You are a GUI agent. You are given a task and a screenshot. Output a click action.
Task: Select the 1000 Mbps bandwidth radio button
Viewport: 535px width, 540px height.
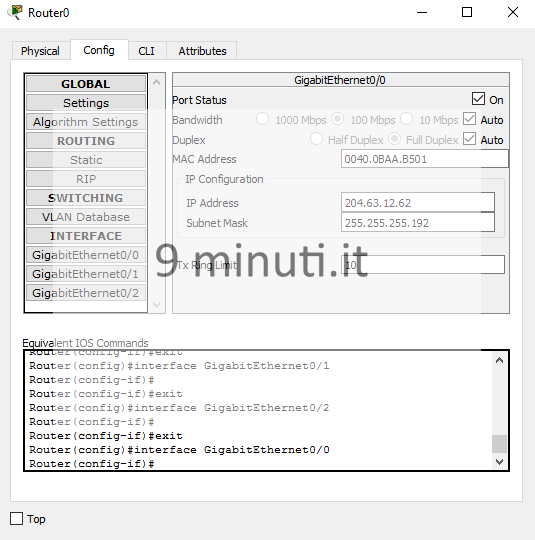[x=263, y=119]
